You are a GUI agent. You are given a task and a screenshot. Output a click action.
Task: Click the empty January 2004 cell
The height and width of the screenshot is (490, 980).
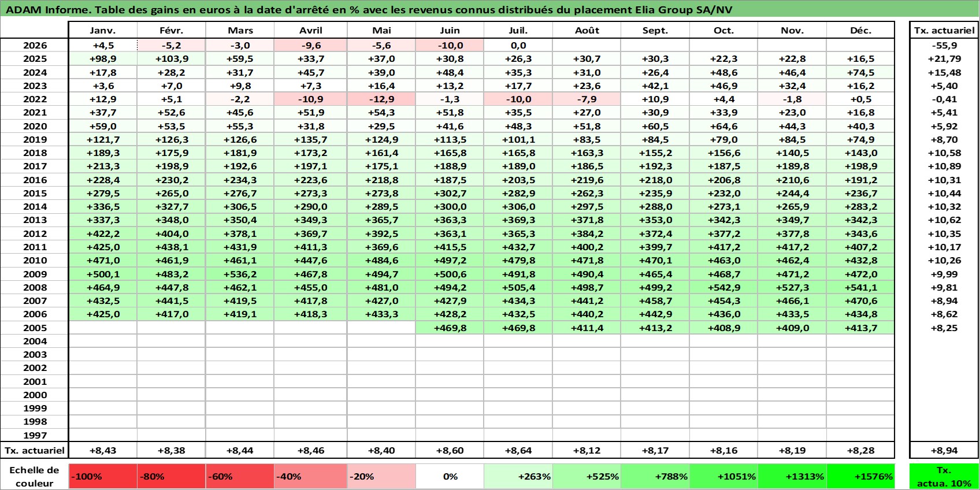[x=103, y=341]
